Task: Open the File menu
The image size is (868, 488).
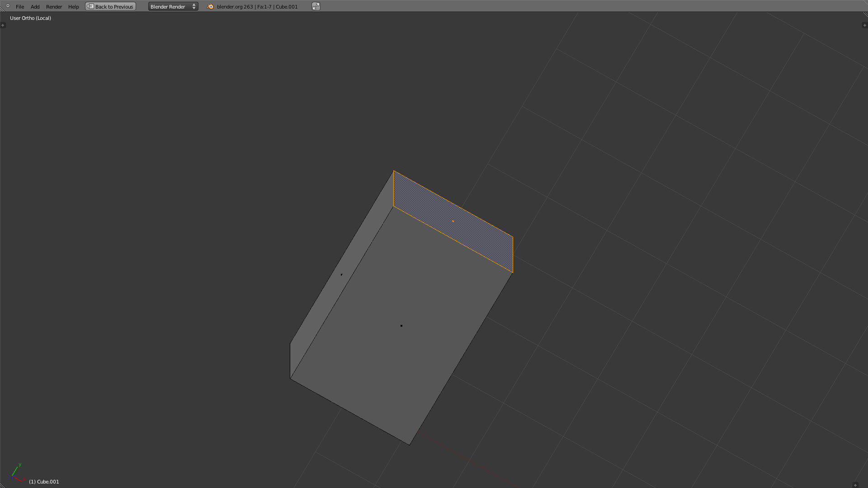Action: 20,6
